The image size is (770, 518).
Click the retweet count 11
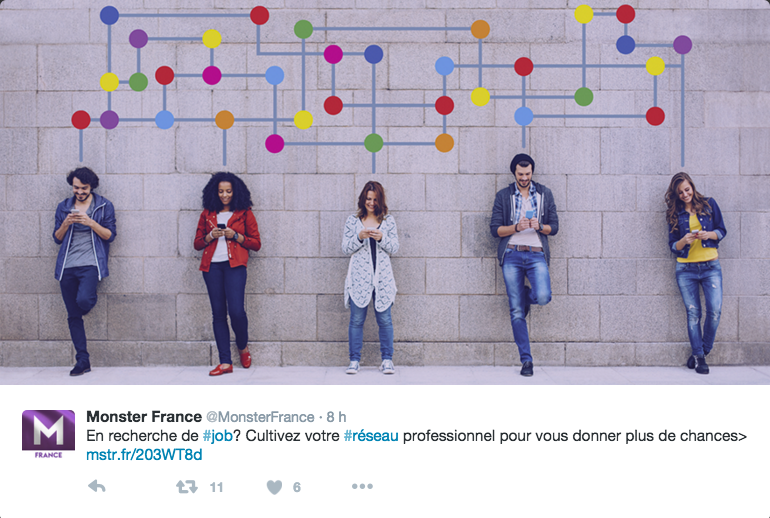216,487
